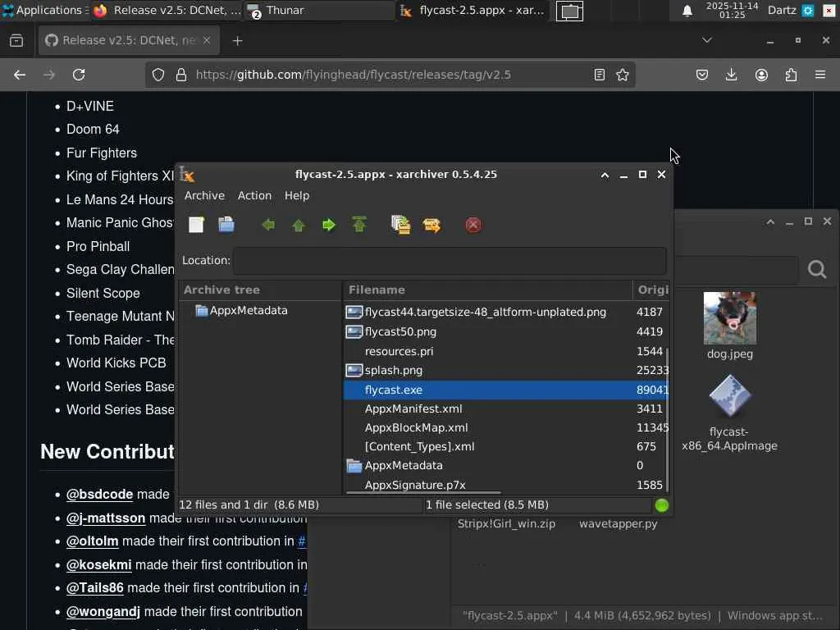Go up a level with green up arrow
Image resolution: width=840 pixels, height=630 pixels.
[x=299, y=225]
